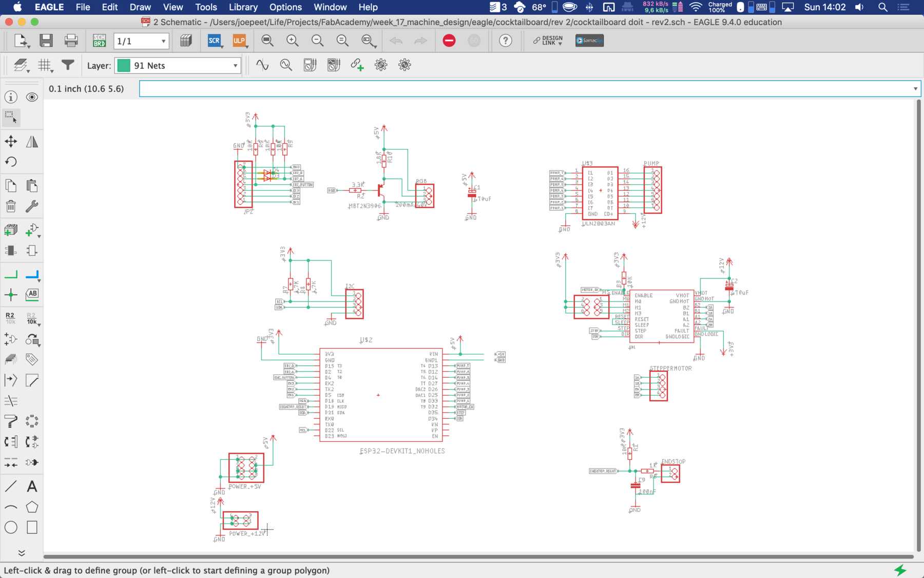Expand the Layer 91 Nets dropdown
Viewport: 924px width, 578px height.
click(x=235, y=66)
